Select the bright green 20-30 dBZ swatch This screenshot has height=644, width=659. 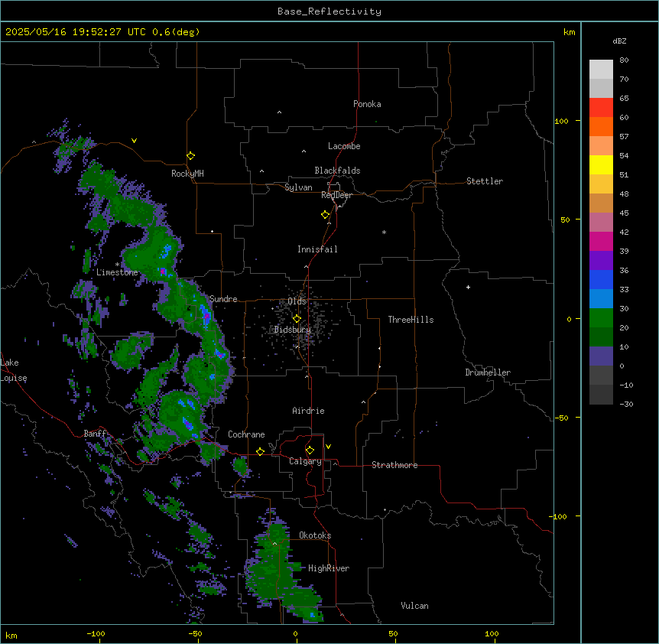click(x=601, y=318)
